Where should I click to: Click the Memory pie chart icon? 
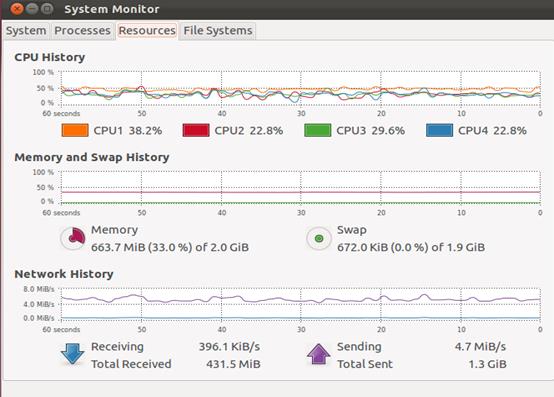click(73, 238)
